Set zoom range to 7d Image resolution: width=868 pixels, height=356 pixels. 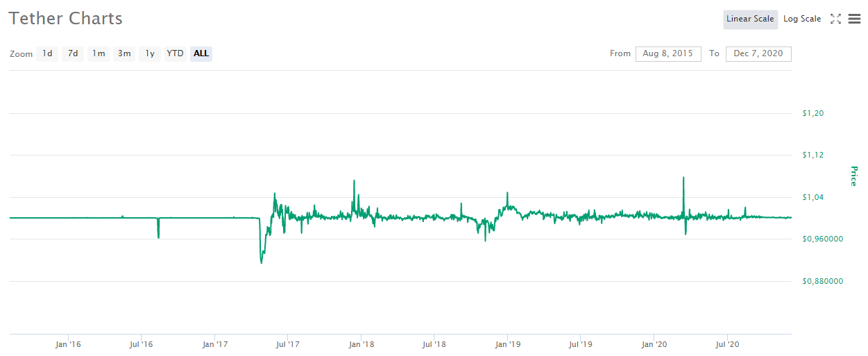[x=73, y=53]
